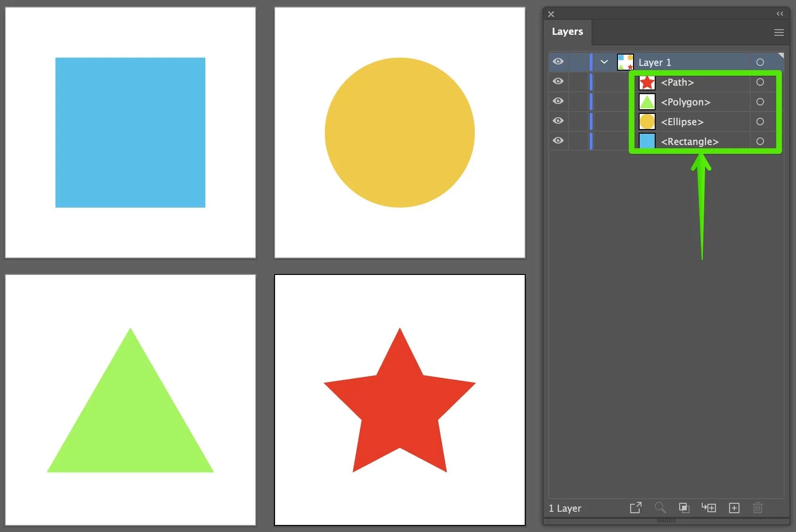Click the target circle for Layer 1

click(x=759, y=62)
